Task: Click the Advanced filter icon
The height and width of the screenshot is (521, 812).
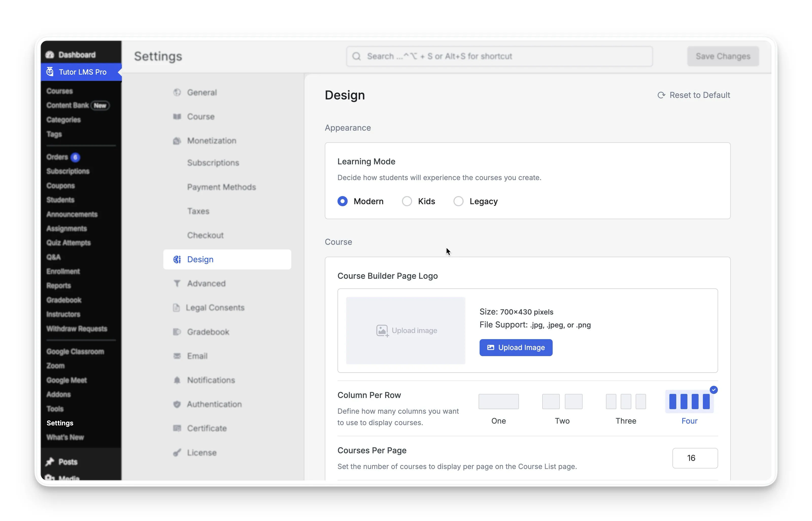Action: pos(177,284)
